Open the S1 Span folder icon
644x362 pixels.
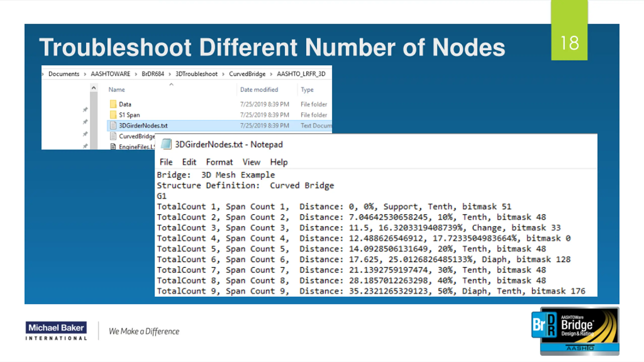[x=113, y=115]
